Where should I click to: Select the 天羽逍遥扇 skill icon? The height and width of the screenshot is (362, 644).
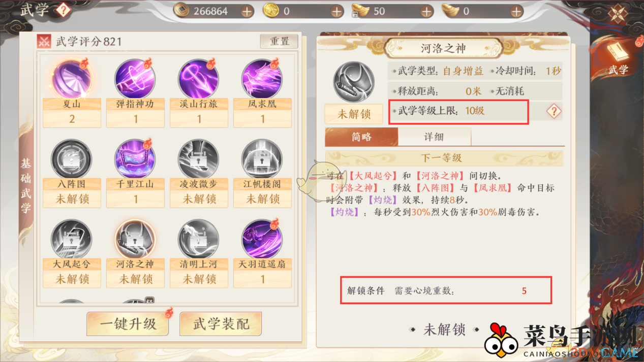click(262, 239)
